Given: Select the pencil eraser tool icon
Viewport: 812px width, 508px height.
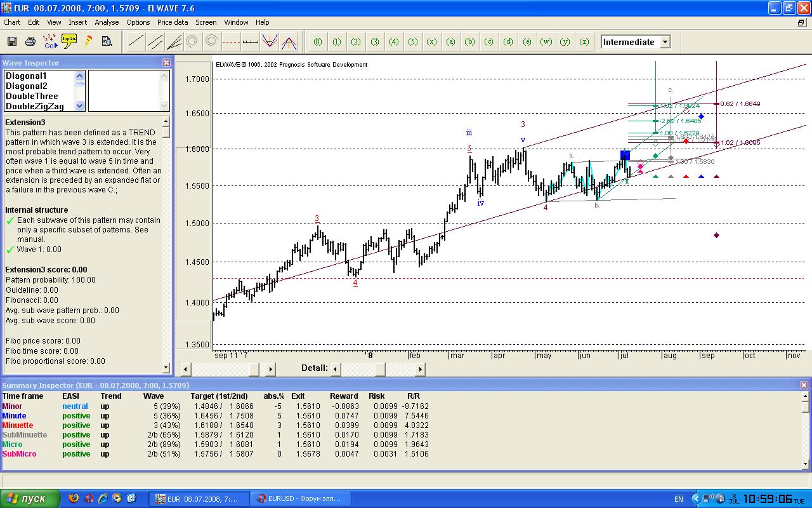Looking at the screenshot, I should pos(88,42).
